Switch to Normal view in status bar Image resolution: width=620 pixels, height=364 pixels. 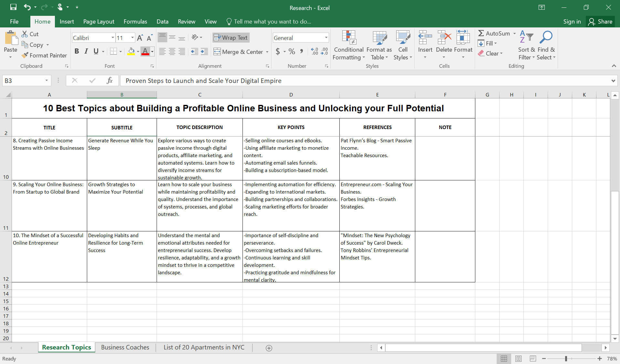click(504, 359)
